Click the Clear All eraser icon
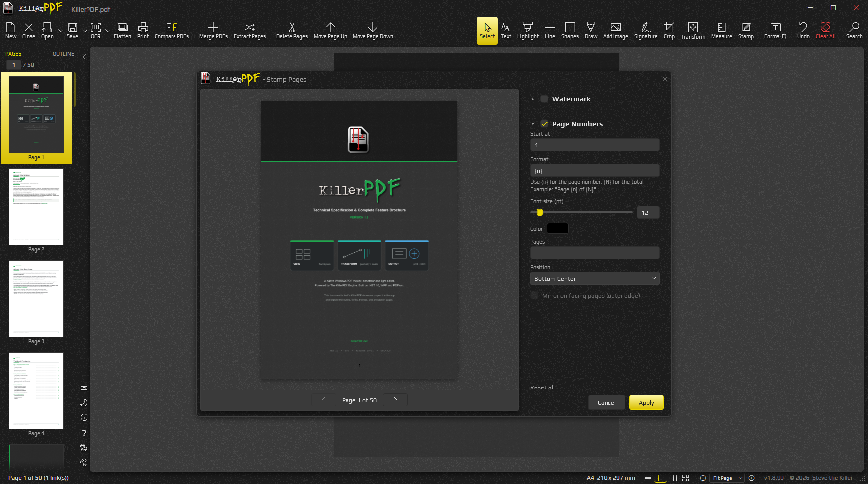The height and width of the screenshot is (484, 868). (x=825, y=30)
